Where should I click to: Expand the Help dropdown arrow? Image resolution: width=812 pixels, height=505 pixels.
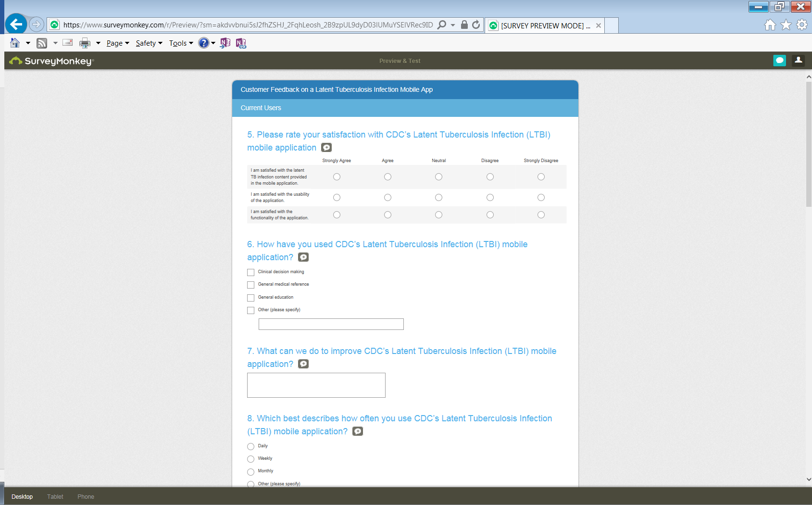point(213,43)
